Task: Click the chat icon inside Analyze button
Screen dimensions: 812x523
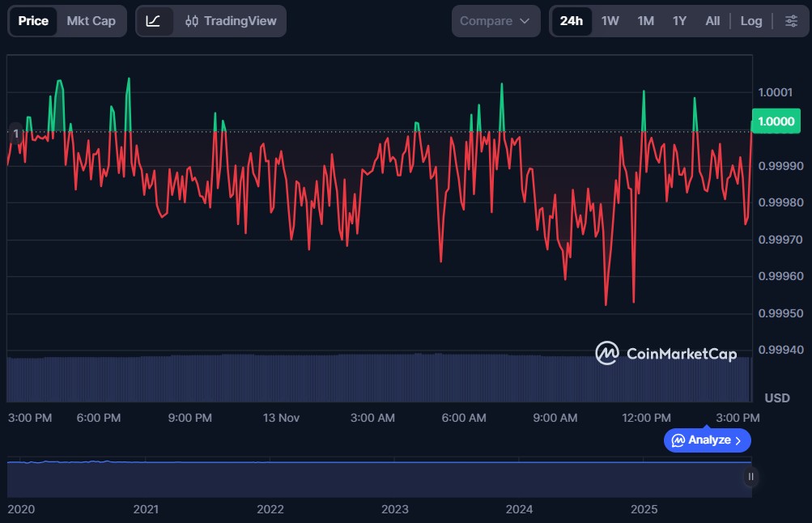Action: (x=678, y=440)
